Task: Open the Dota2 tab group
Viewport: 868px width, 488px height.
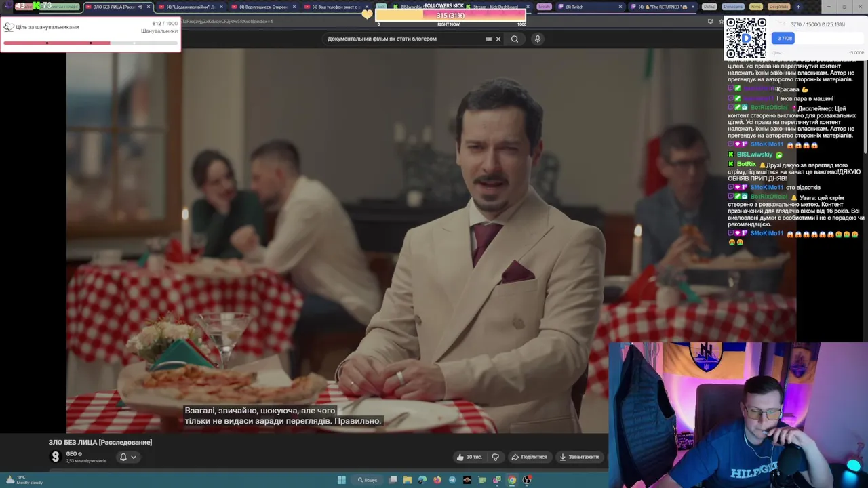Action: 709,7
